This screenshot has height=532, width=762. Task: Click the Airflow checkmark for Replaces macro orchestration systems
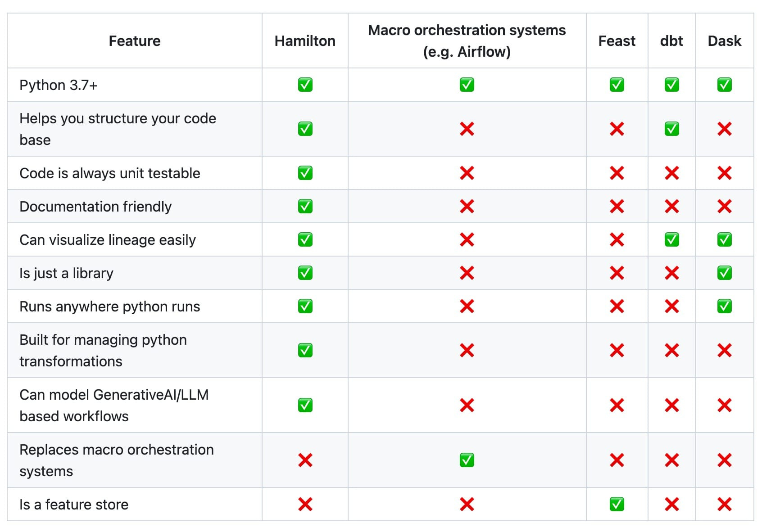467,460
